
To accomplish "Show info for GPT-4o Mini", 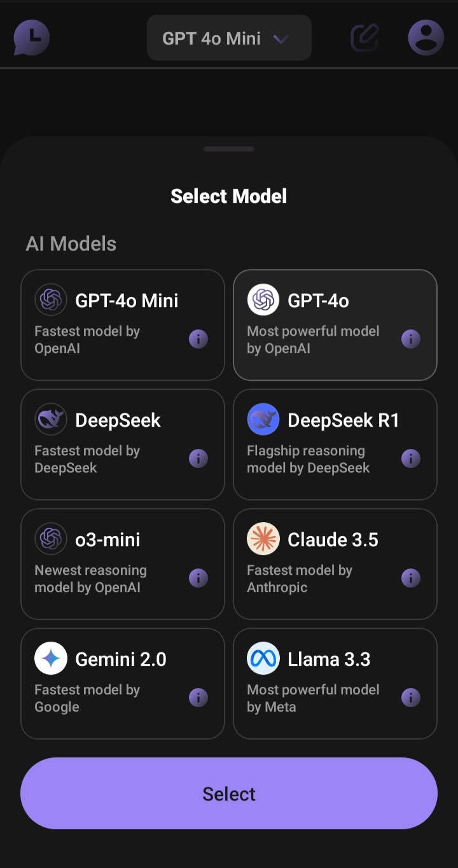I will [x=198, y=339].
